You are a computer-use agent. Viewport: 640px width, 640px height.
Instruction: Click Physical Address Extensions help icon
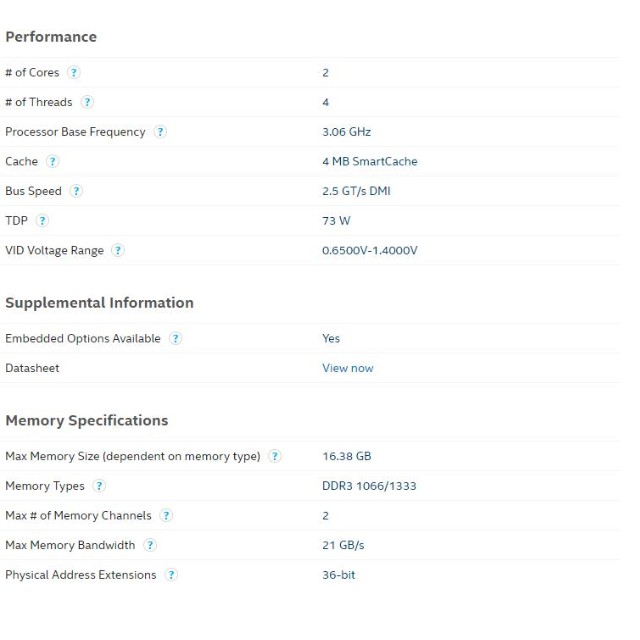[x=171, y=575]
